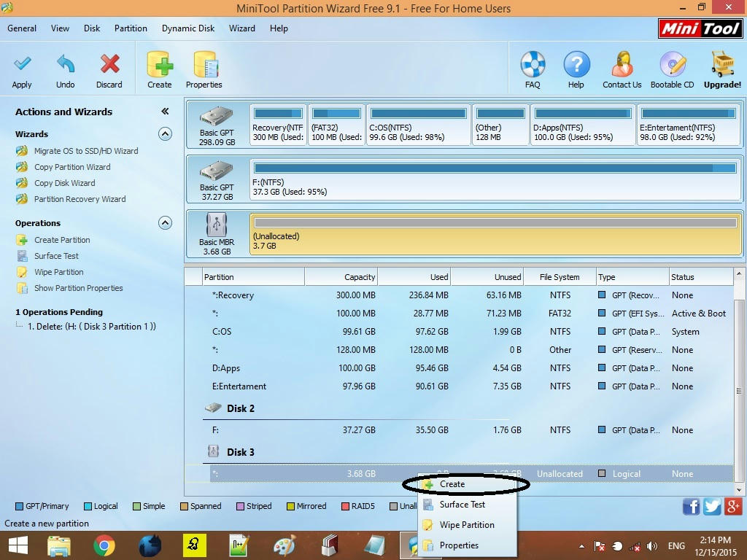This screenshot has width=747, height=560.
Task: Select the 298.09 GB Basic GPT disk icon
Action: 217,117
